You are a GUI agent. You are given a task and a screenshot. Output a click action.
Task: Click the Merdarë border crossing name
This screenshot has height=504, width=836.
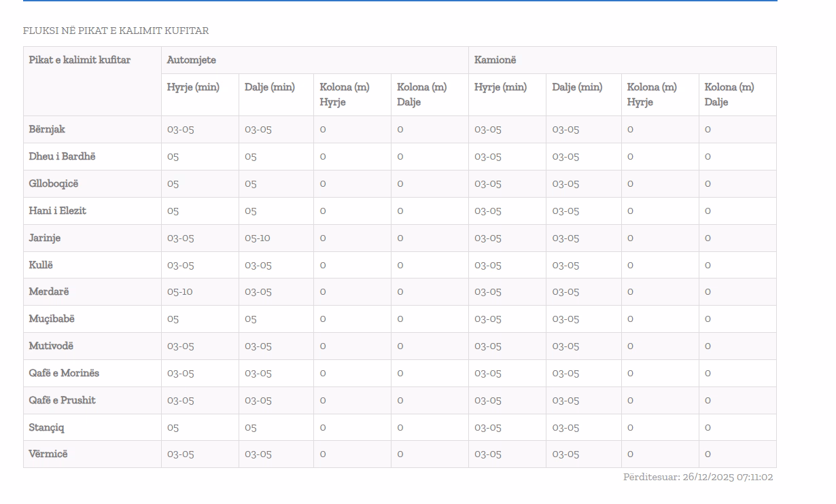point(48,291)
